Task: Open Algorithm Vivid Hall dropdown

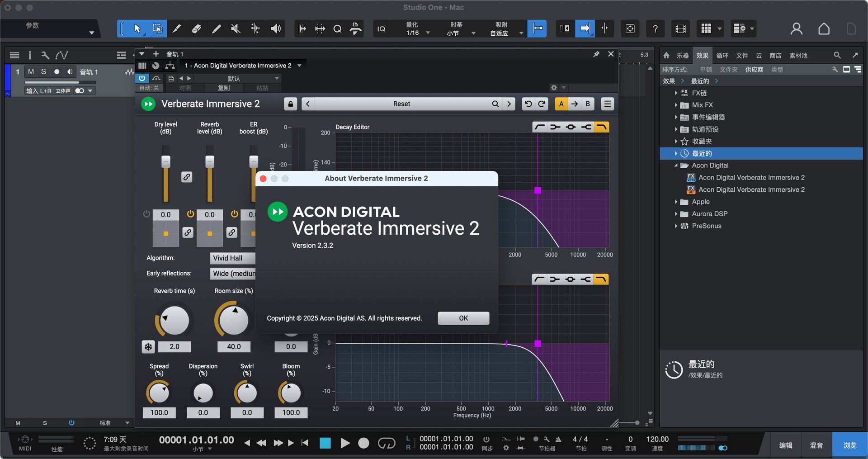Action: (232, 258)
